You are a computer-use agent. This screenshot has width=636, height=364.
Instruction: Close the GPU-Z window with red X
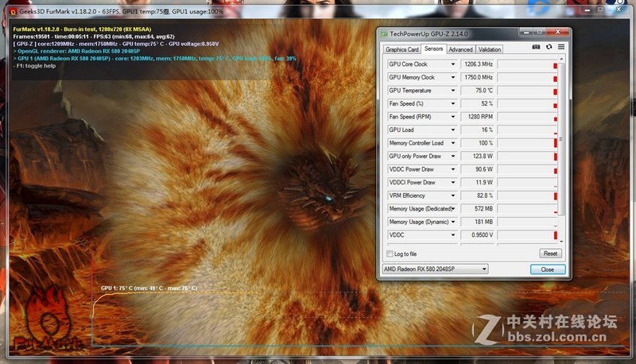pos(558,32)
